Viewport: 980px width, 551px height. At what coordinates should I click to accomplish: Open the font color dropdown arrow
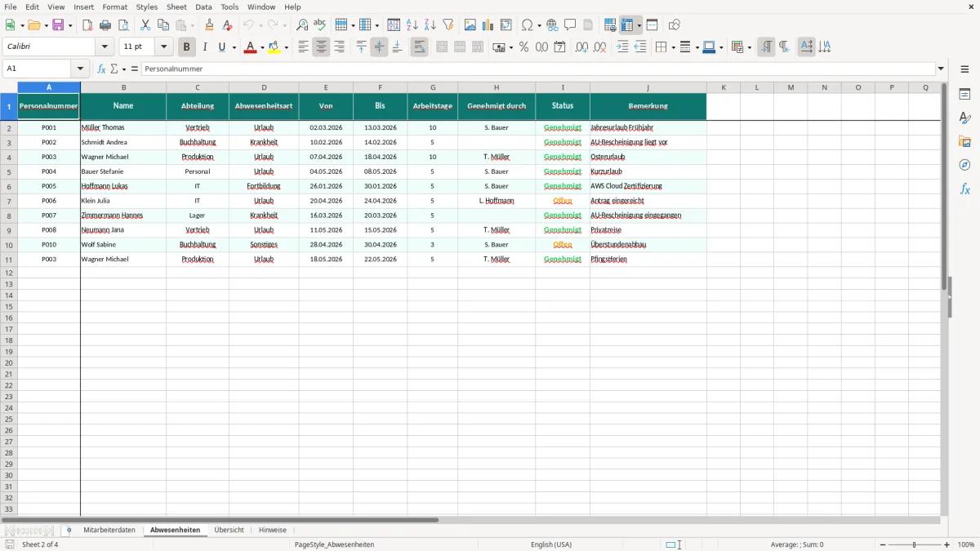pyautogui.click(x=261, y=47)
